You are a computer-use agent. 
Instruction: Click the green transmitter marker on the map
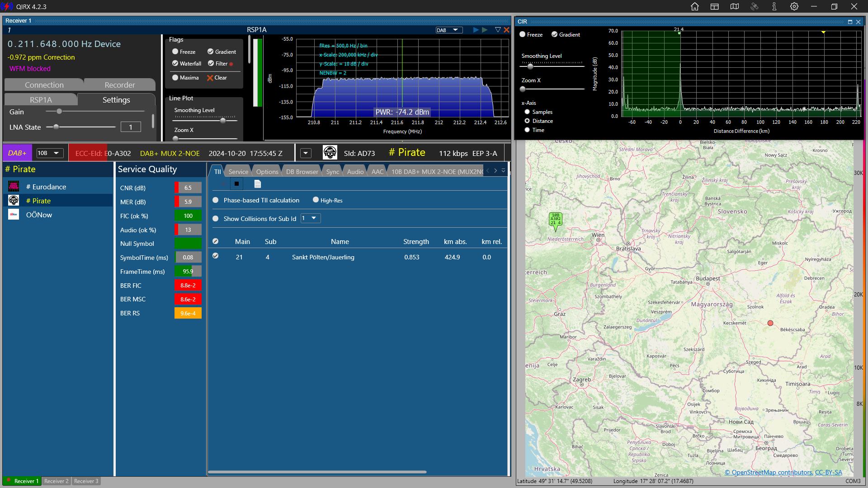coord(555,220)
